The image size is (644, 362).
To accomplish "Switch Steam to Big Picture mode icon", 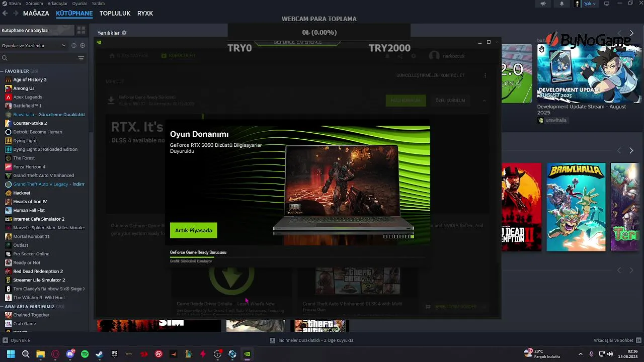I will click(x=607, y=4).
